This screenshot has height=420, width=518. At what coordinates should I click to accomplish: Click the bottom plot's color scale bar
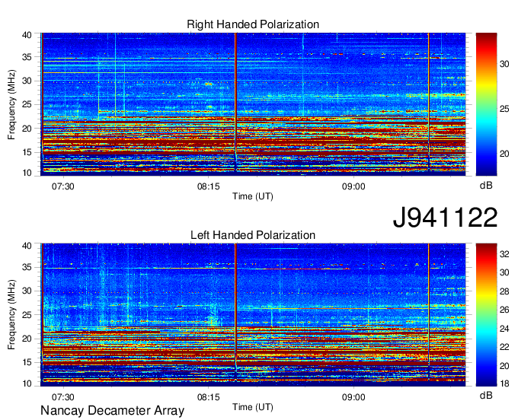[486, 315]
